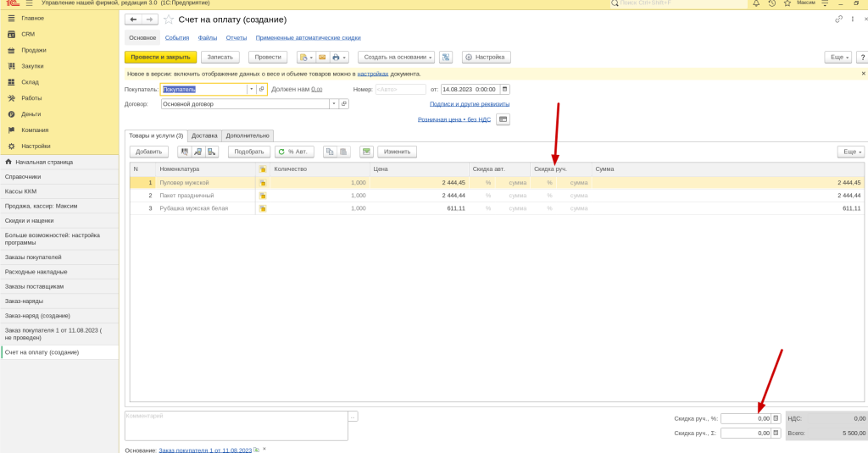Click the Скидка руч., % input field
Image resolution: width=868 pixels, height=453 pixels.
point(746,418)
